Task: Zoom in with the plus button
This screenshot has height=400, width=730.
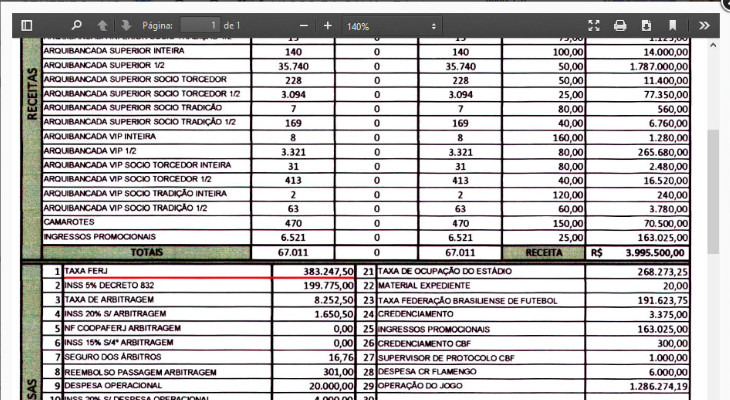Action: (x=327, y=24)
